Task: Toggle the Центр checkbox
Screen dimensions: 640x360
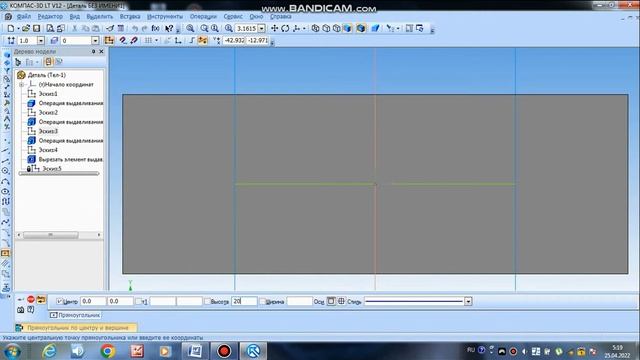Action: 59,302
